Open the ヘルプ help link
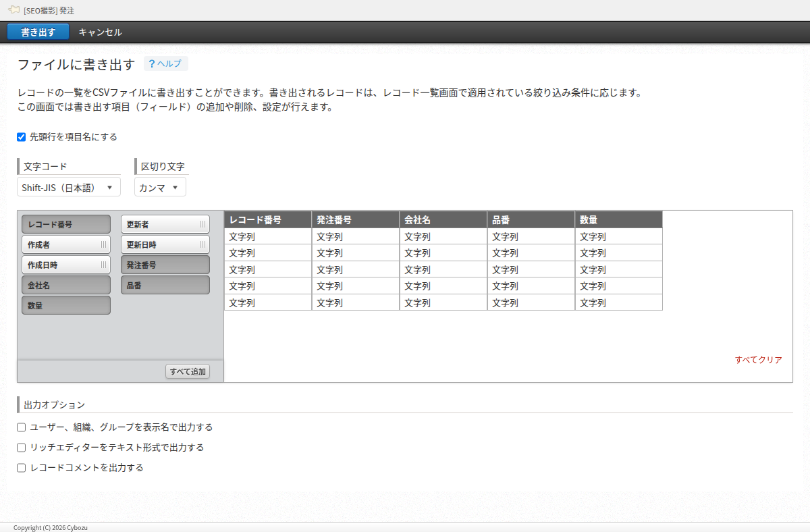Screen dimensions: 810x532 point(165,63)
